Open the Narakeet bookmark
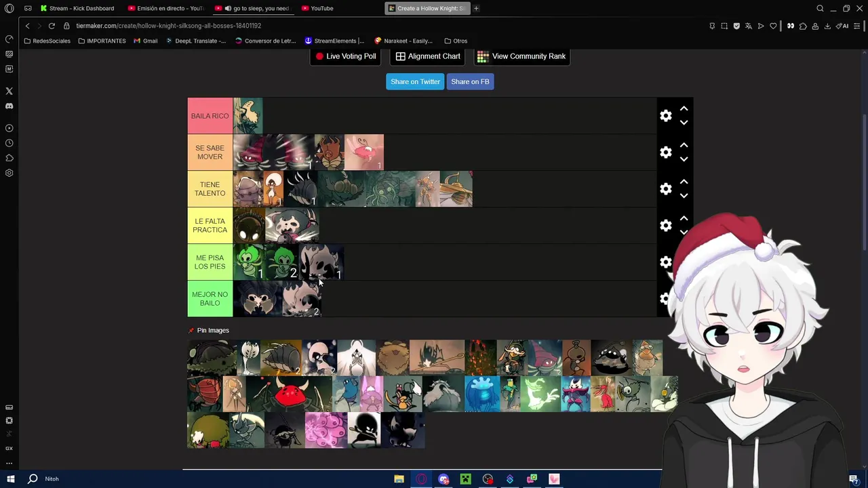The image size is (868, 488). pyautogui.click(x=403, y=41)
